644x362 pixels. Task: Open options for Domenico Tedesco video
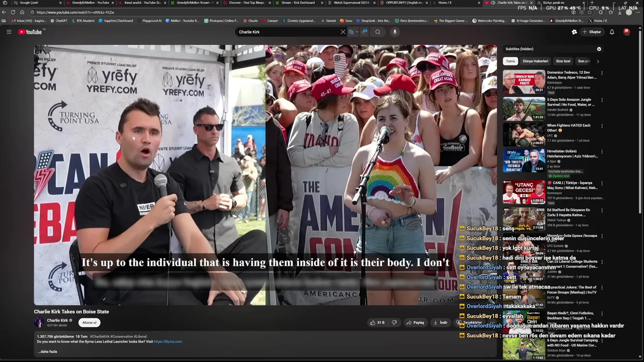pos(602,73)
